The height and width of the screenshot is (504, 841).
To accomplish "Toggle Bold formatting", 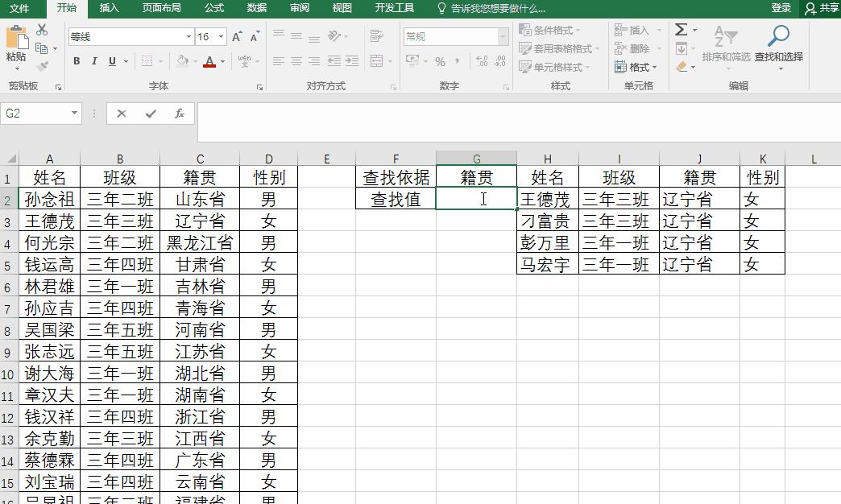I will tap(77, 60).
